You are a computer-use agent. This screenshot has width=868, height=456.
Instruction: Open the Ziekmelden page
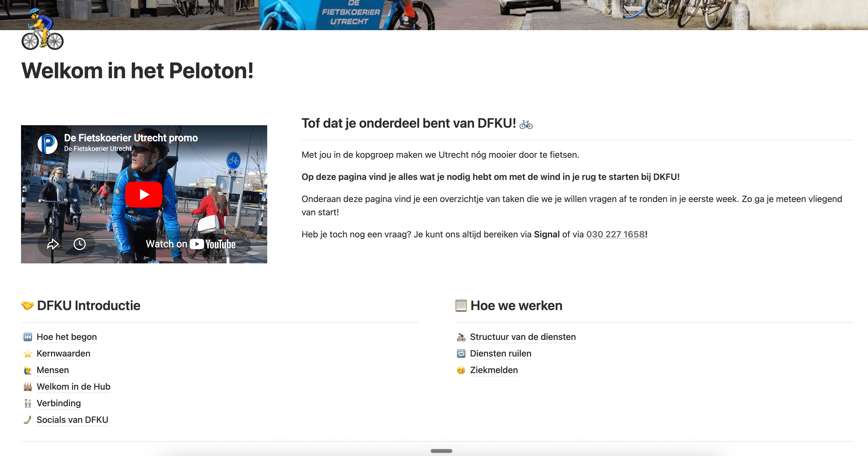(x=494, y=370)
